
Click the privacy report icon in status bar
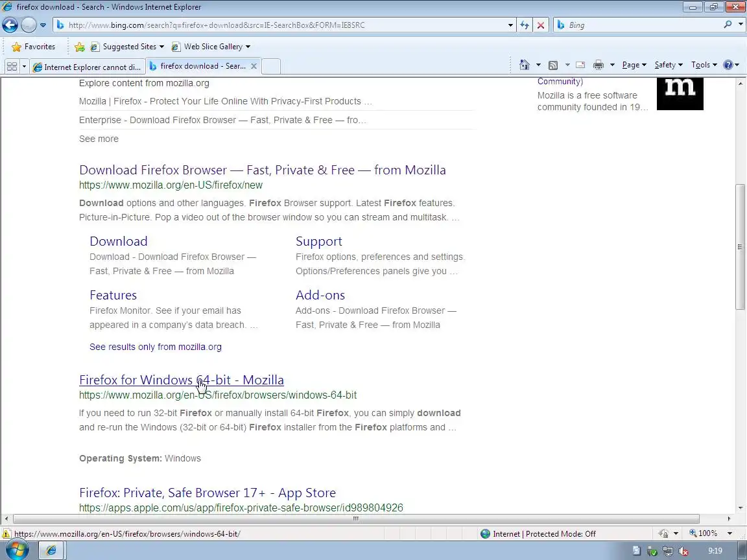[x=663, y=534]
